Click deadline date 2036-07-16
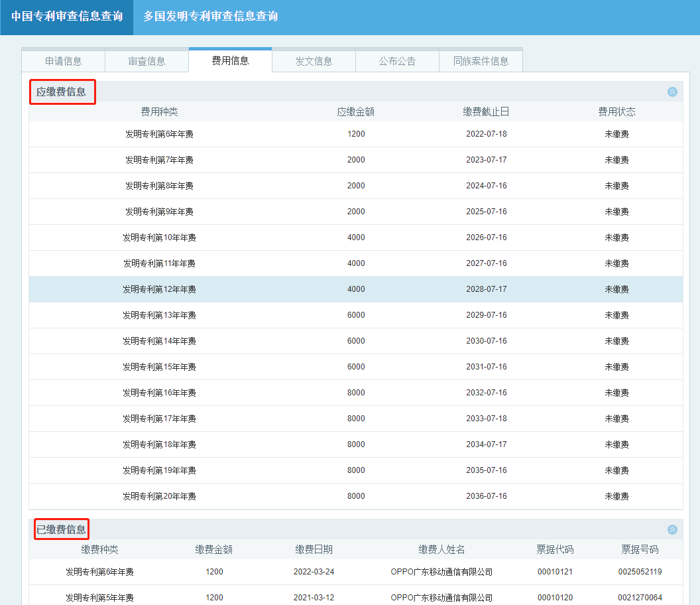700x605 pixels. (487, 496)
